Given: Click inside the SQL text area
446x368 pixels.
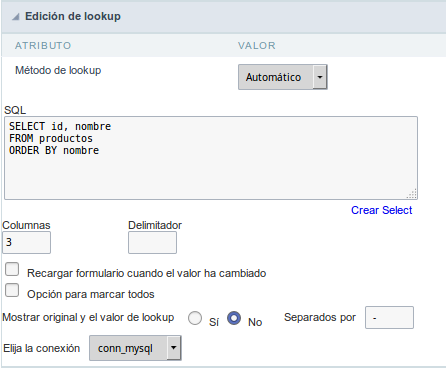Looking at the screenshot, I should [x=211, y=158].
